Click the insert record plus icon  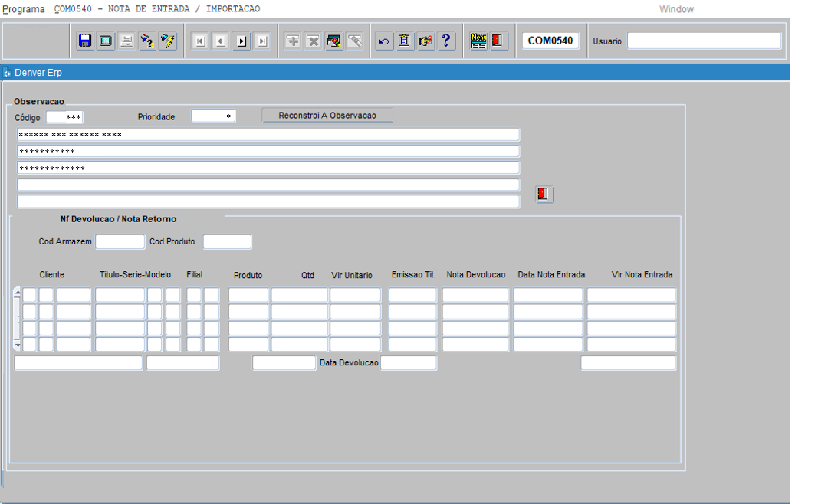pos(293,41)
